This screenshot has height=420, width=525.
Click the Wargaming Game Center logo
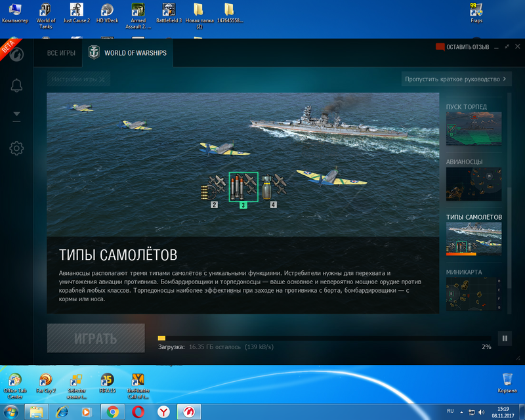tap(16, 54)
